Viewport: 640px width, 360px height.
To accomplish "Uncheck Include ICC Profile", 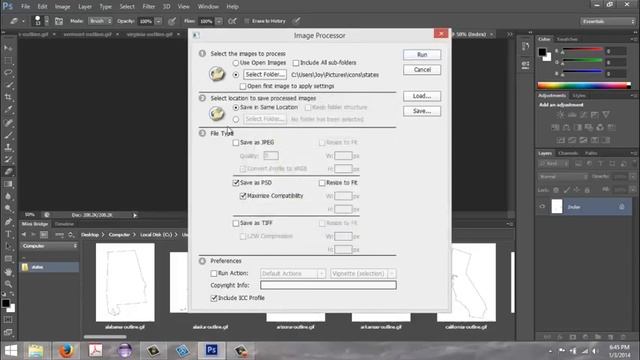I will click(213, 298).
